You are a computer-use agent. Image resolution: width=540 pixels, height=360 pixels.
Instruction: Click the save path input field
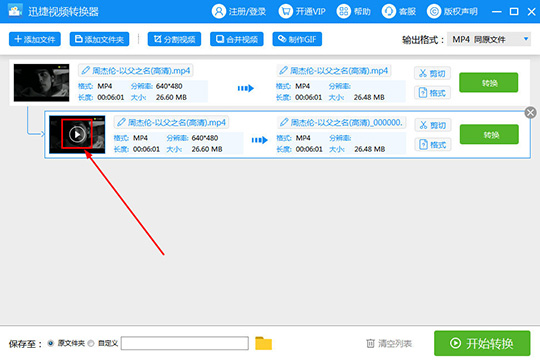point(185,343)
